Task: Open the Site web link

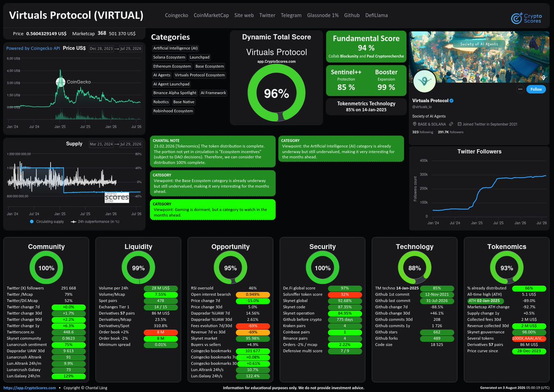Action: (244, 15)
